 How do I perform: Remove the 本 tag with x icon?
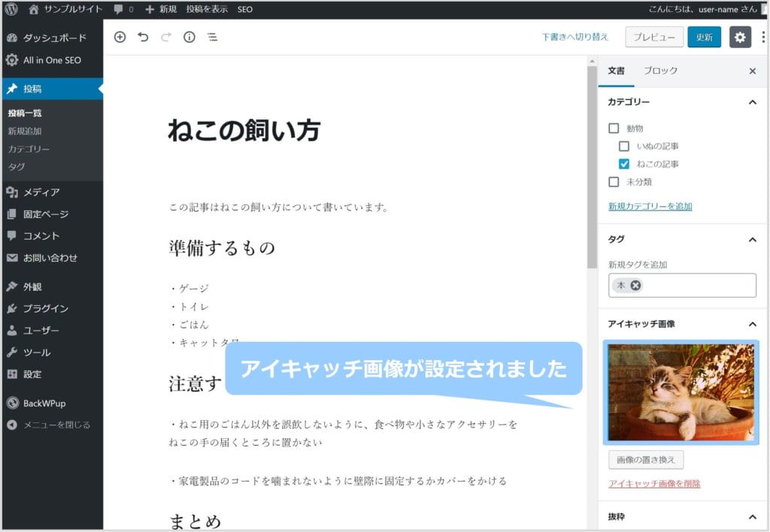click(636, 286)
